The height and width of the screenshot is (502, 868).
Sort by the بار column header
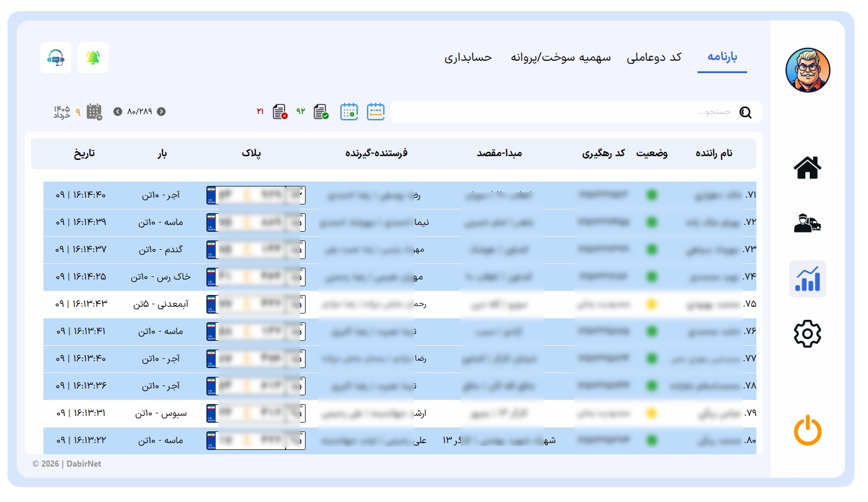[162, 153]
